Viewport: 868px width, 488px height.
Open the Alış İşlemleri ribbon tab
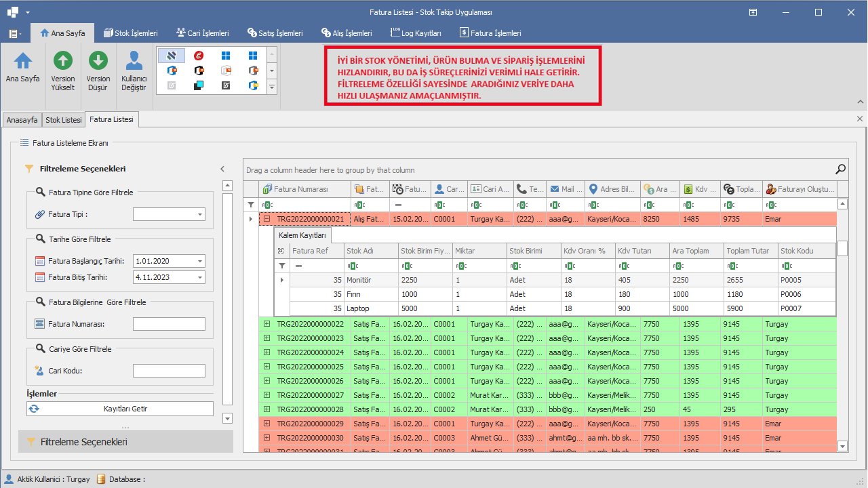(347, 33)
